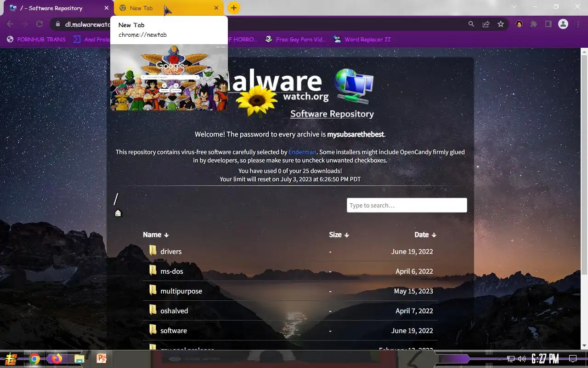
Task: Click the Enderman link
Action: (302, 152)
